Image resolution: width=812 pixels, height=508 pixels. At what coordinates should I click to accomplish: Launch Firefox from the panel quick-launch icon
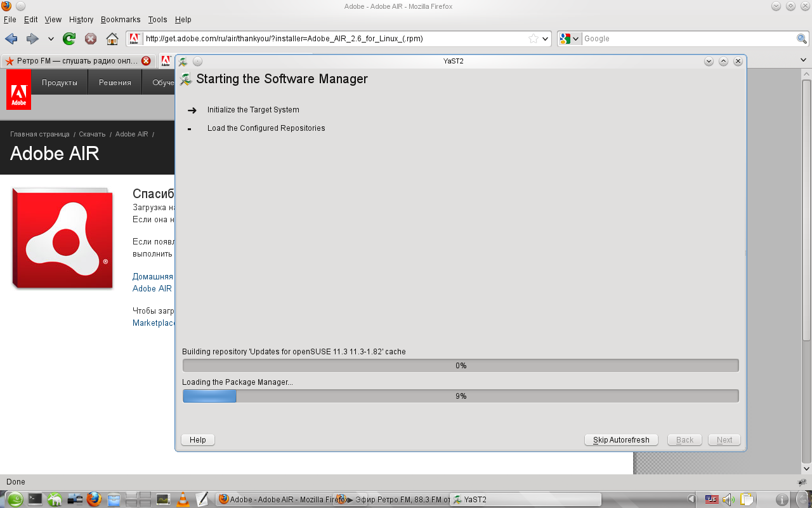coord(94,499)
